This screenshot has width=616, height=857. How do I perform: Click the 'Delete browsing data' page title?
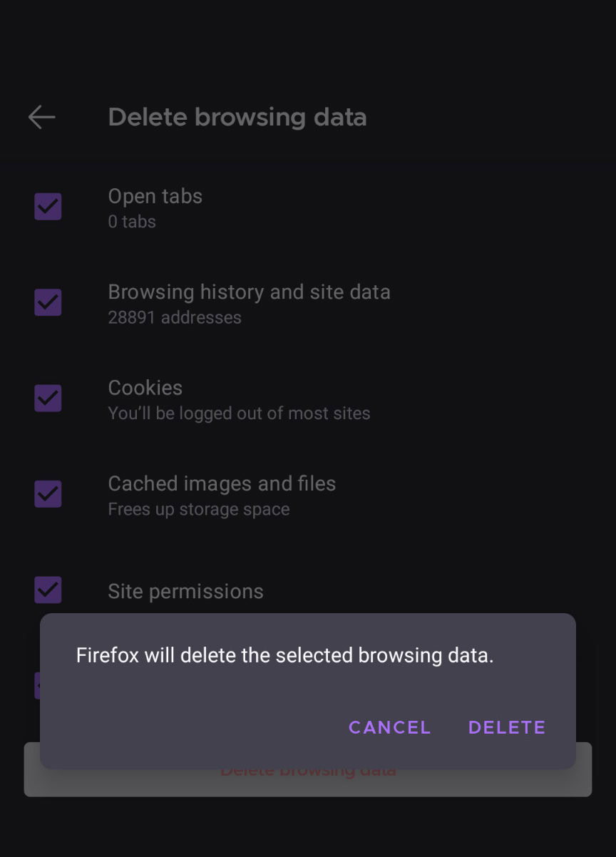237,117
